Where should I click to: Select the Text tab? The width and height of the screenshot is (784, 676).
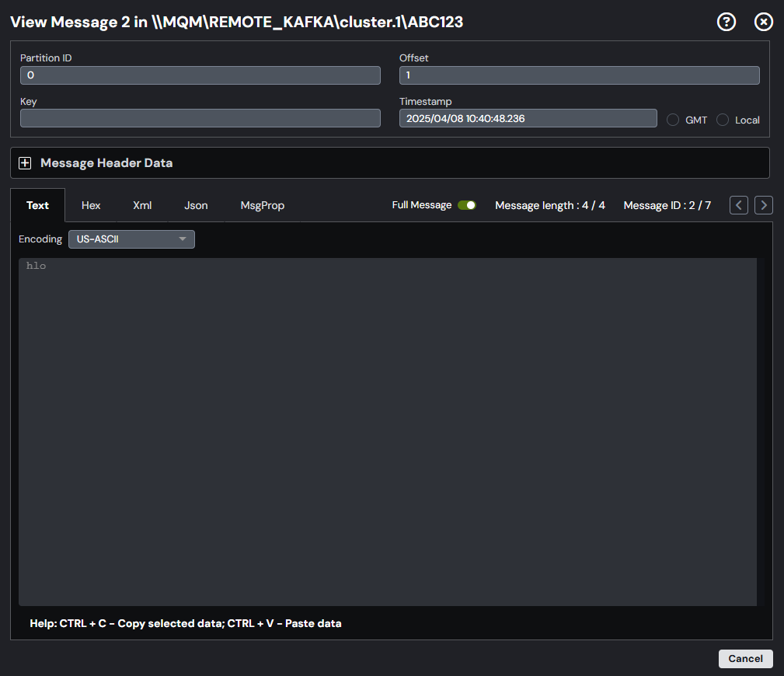[x=37, y=204]
